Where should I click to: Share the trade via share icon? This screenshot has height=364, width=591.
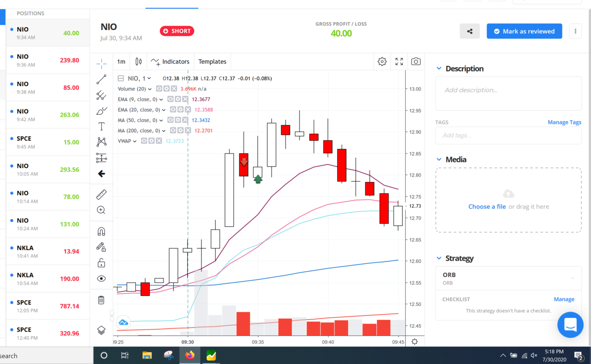click(x=470, y=31)
